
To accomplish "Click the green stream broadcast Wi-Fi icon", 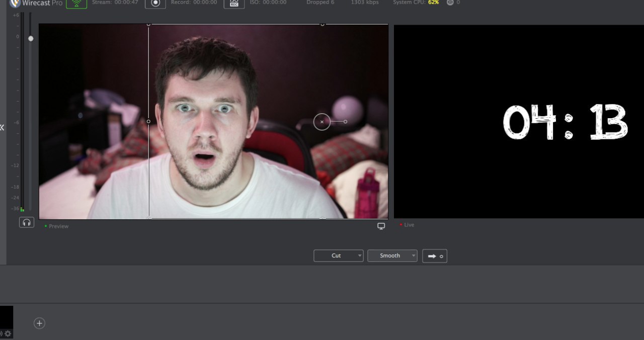I will 76,4.
